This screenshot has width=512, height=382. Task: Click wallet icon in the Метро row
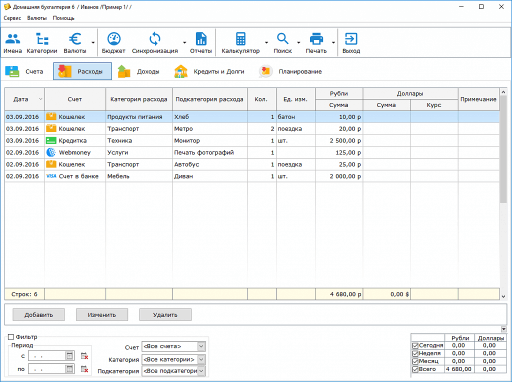point(51,128)
